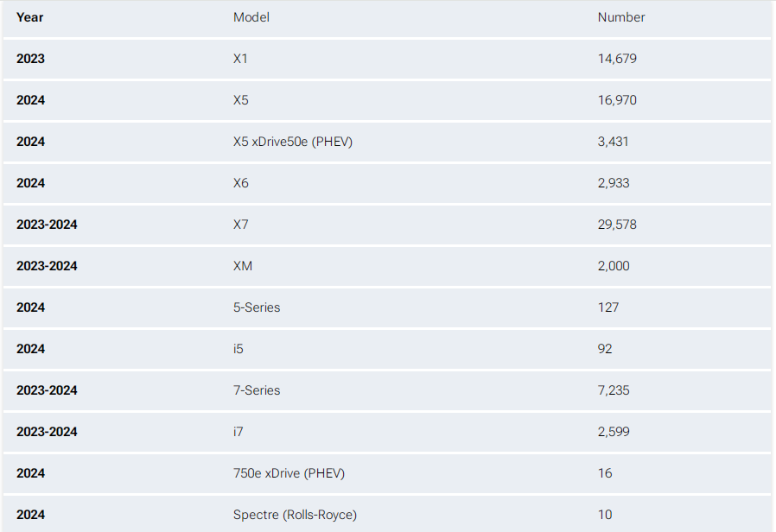Click the 7-Series model cell

pos(257,390)
